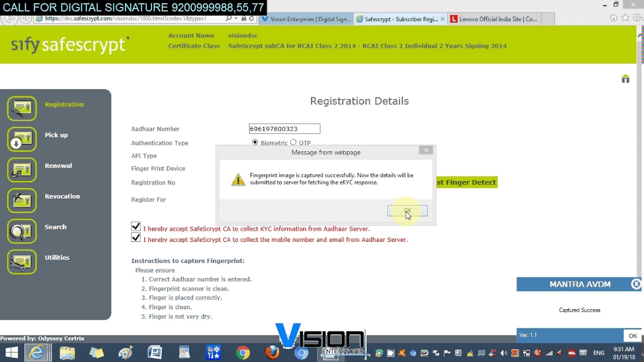Click the 'Registration Details' heading
This screenshot has height=362, width=644.
coord(359,101)
